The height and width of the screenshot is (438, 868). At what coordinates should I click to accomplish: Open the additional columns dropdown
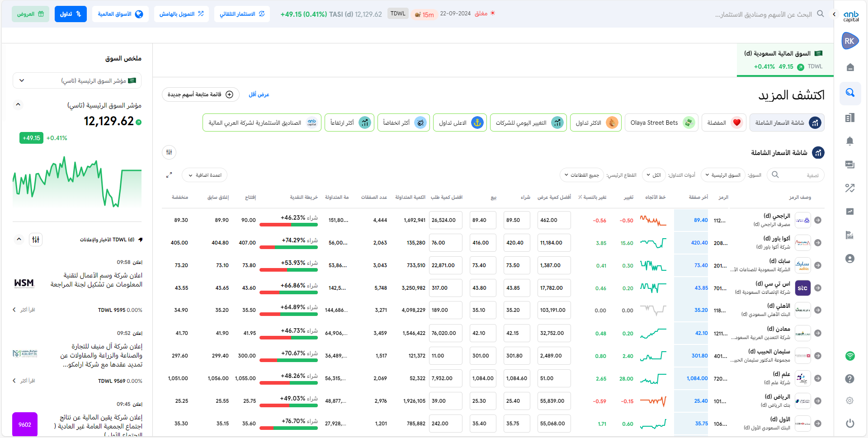click(205, 175)
